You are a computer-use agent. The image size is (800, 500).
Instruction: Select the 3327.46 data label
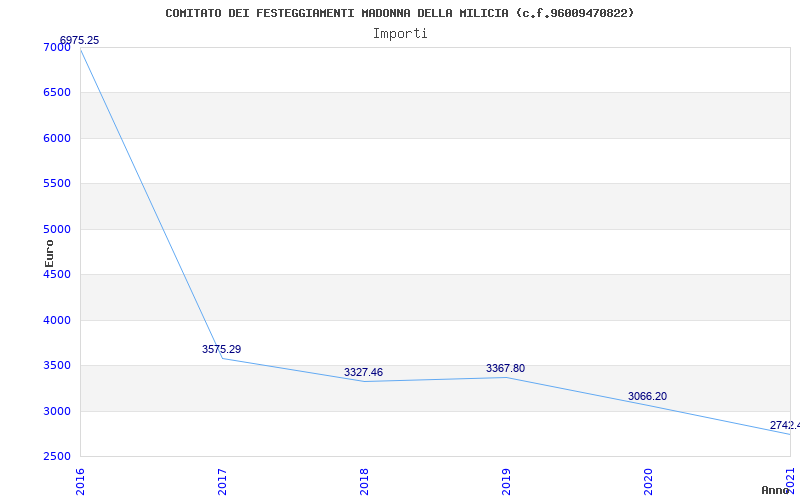coord(363,372)
